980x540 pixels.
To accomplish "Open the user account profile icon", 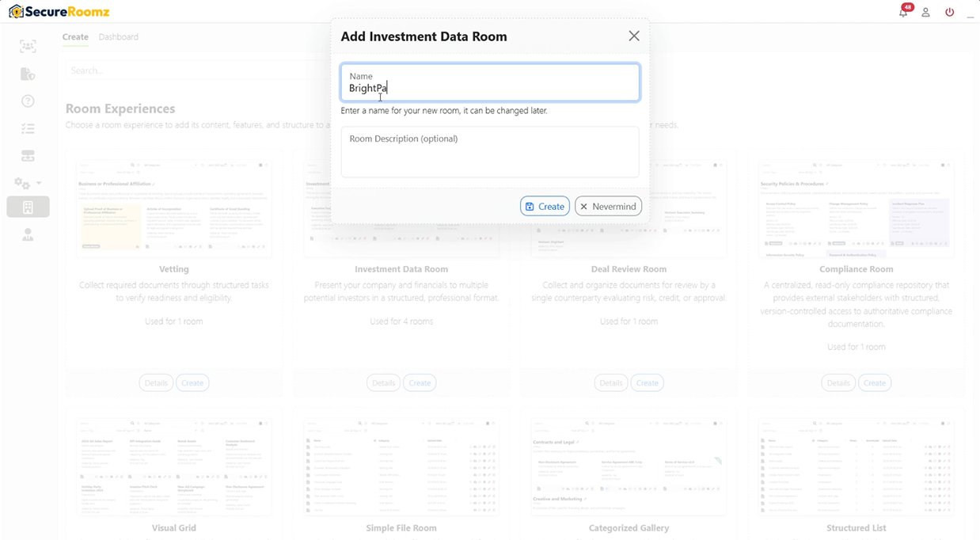I will pyautogui.click(x=925, y=12).
